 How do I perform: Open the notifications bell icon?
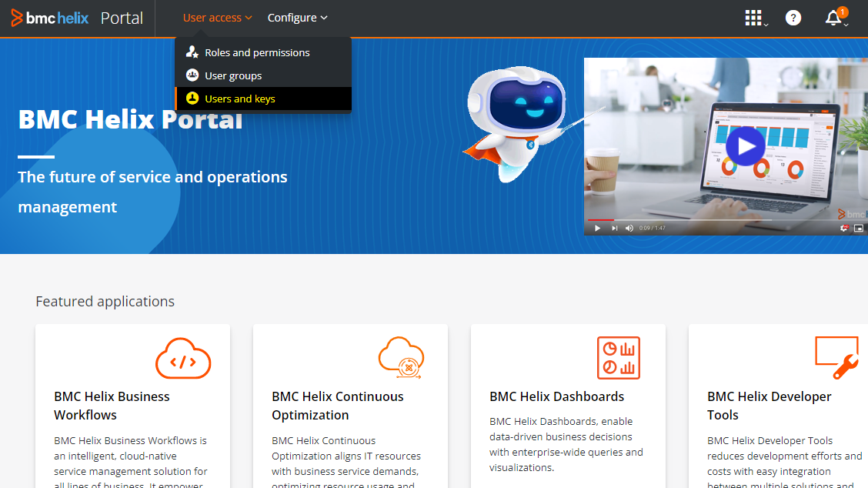click(x=833, y=18)
